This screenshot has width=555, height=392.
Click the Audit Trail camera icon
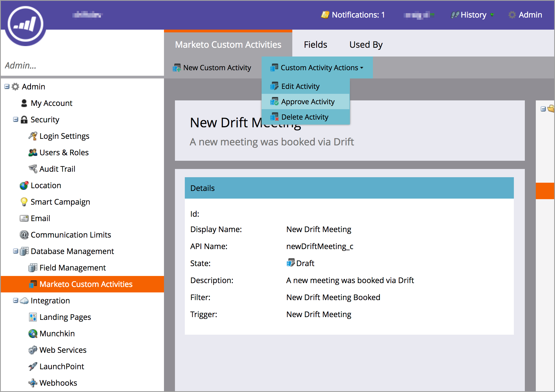coord(33,169)
